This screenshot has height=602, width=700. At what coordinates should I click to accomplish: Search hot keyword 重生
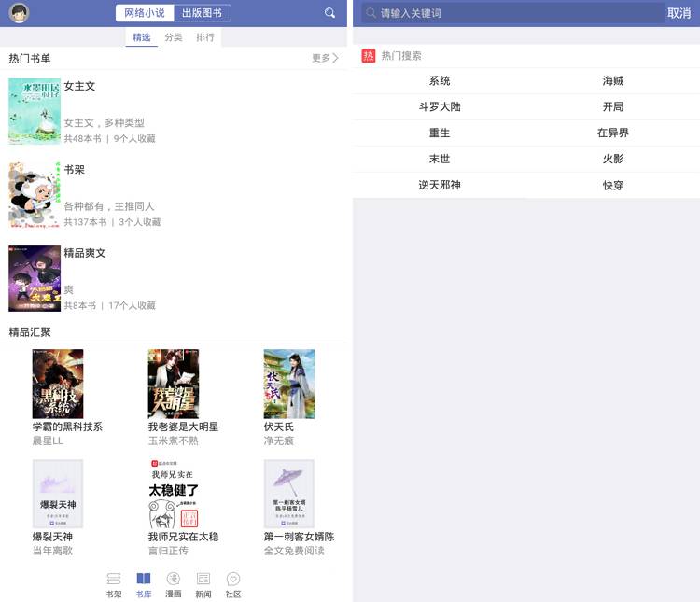[x=440, y=133]
